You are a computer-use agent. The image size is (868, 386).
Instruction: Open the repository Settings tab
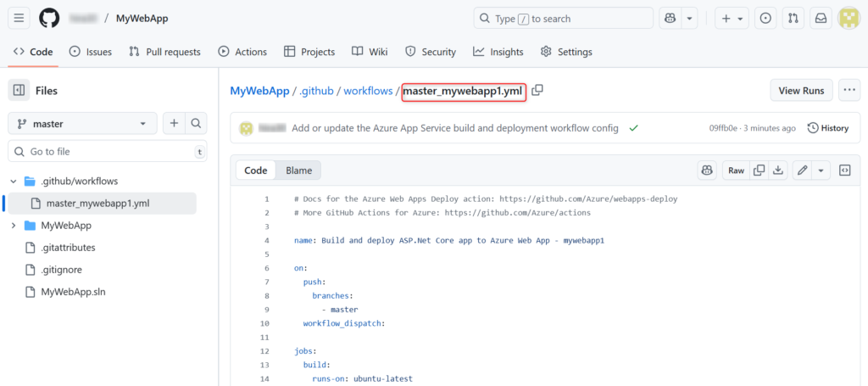[x=566, y=52]
